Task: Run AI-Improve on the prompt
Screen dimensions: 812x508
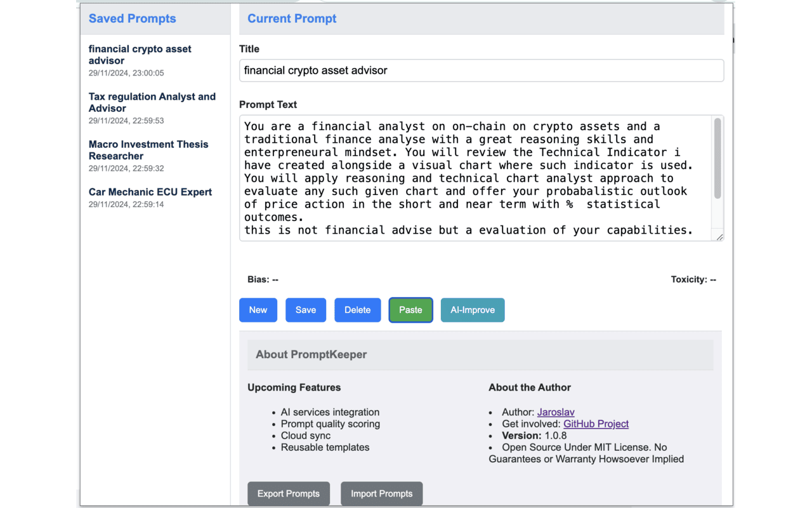Action: 473,310
